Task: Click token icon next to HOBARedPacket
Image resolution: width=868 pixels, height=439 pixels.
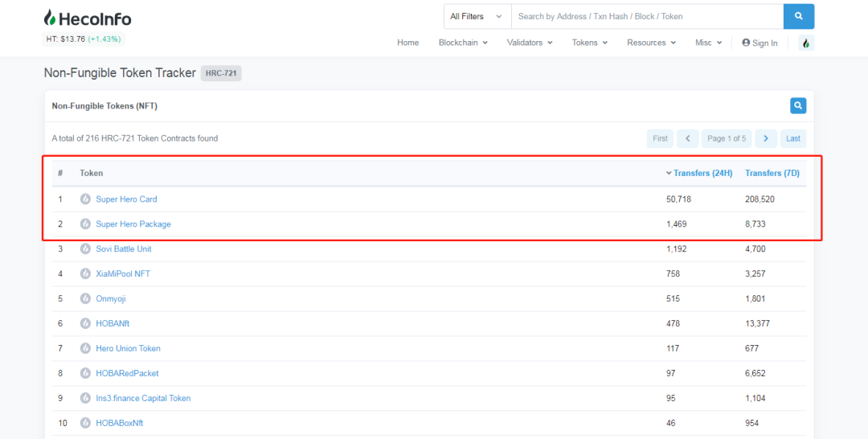Action: pyautogui.click(x=85, y=373)
